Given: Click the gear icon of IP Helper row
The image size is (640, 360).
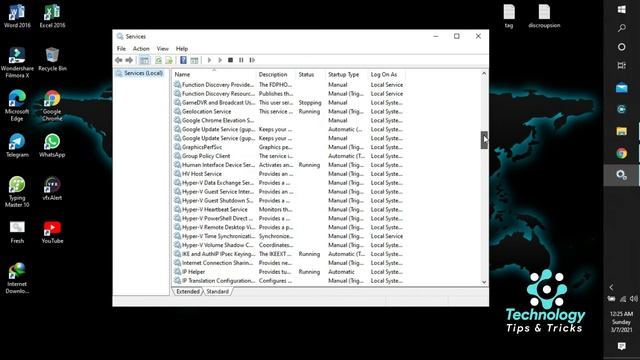Looking at the screenshot, I should pos(177,272).
